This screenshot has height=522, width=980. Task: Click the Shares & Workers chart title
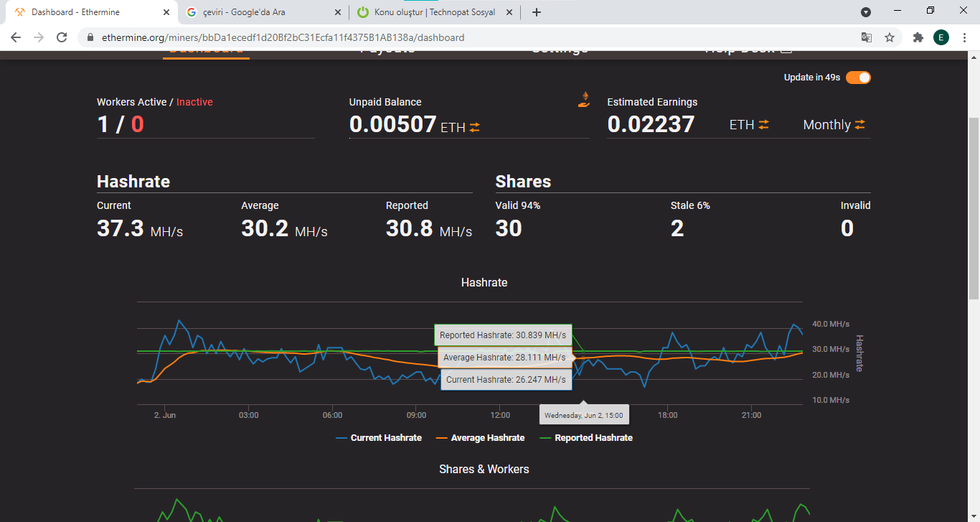pyautogui.click(x=484, y=470)
